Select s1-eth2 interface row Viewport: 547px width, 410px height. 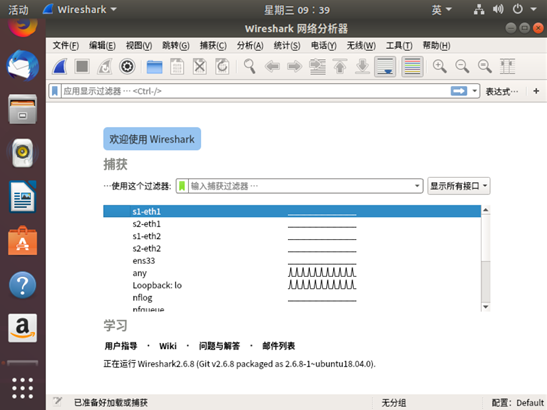(x=292, y=236)
